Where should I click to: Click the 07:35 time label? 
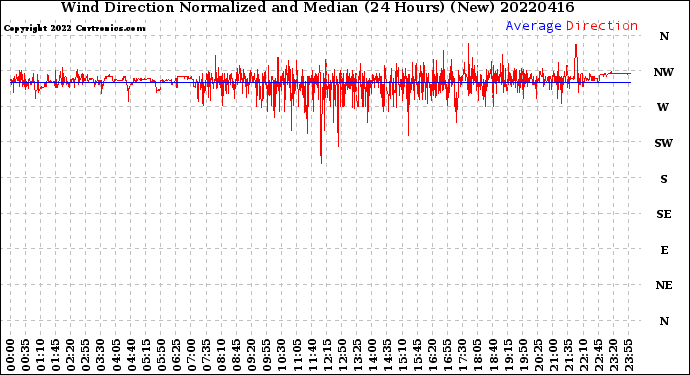pyautogui.click(x=206, y=355)
